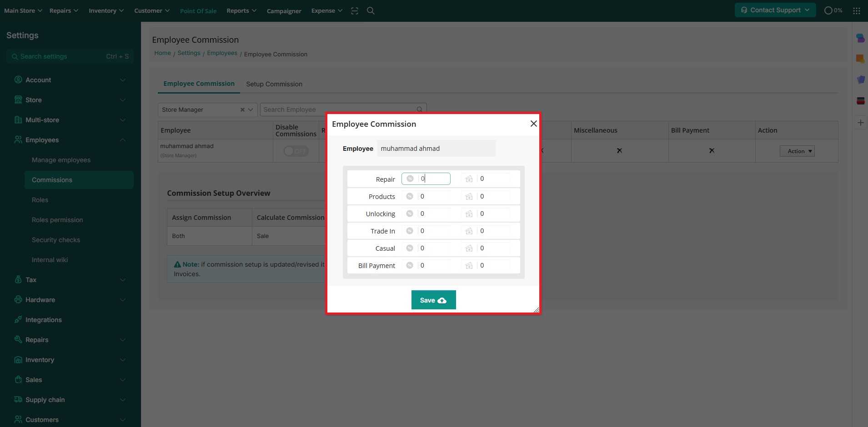The height and width of the screenshot is (427, 868).
Task: Click the Settings breadcrumb link
Action: point(189,53)
